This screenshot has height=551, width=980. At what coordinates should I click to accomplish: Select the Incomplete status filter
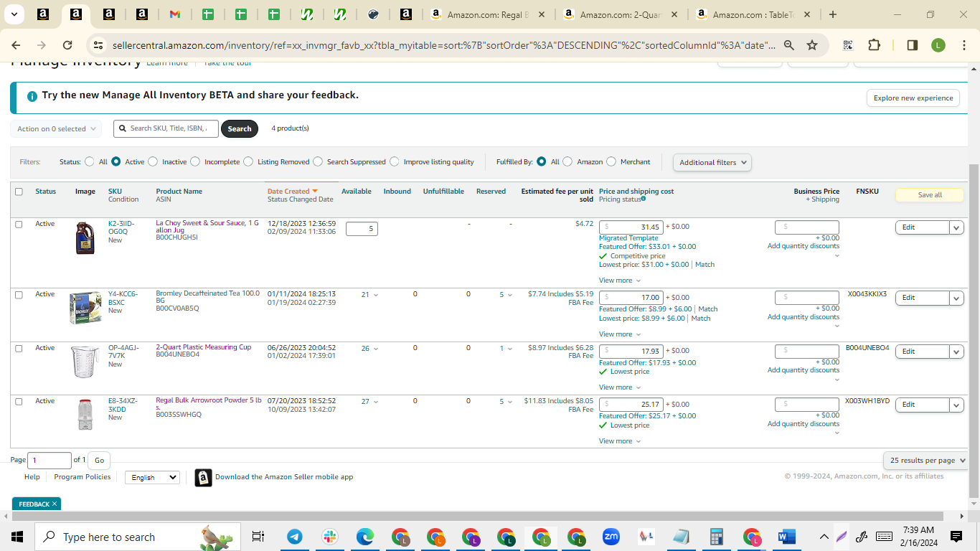195,161
